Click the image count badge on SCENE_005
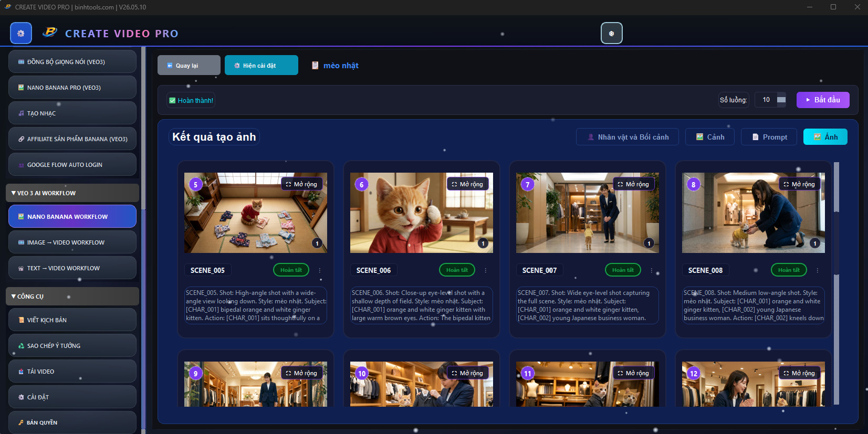 coord(317,243)
